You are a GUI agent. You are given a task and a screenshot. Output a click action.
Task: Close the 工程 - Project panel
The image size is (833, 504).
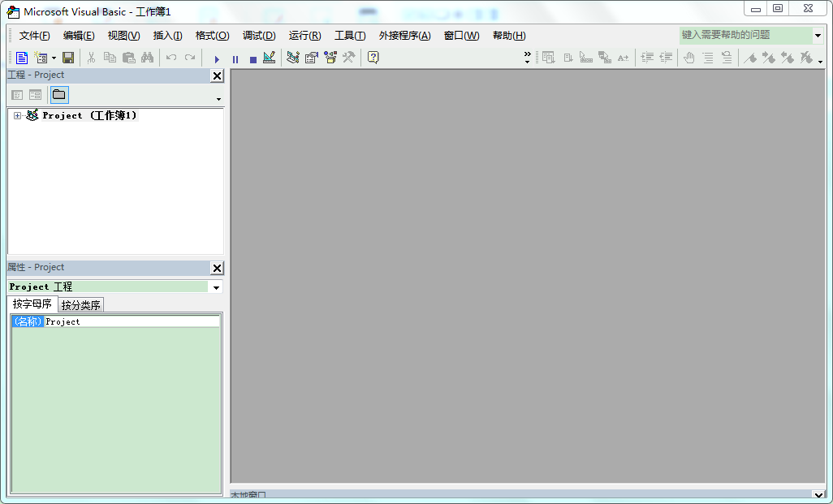(x=217, y=76)
